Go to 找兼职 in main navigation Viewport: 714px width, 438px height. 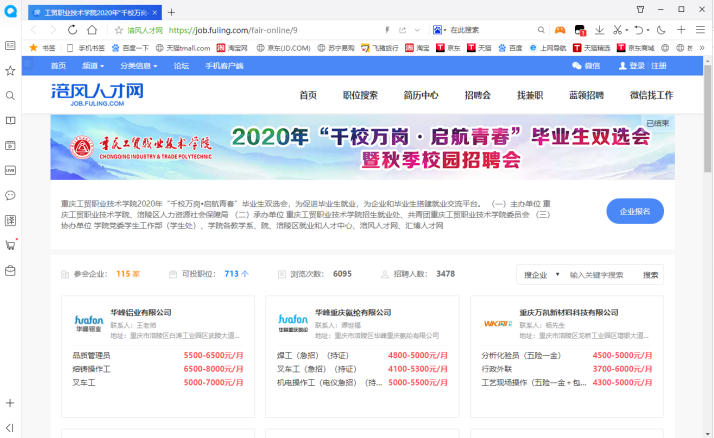coord(530,95)
